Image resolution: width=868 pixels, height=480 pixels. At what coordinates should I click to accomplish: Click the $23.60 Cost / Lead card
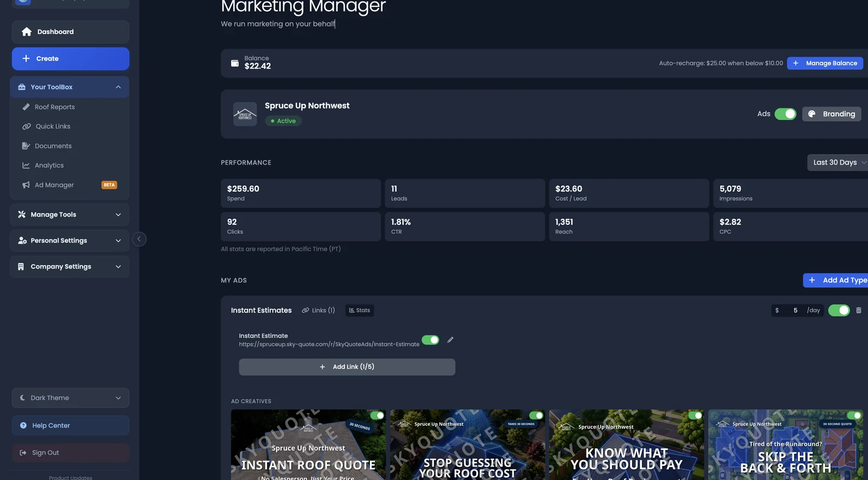pos(629,193)
